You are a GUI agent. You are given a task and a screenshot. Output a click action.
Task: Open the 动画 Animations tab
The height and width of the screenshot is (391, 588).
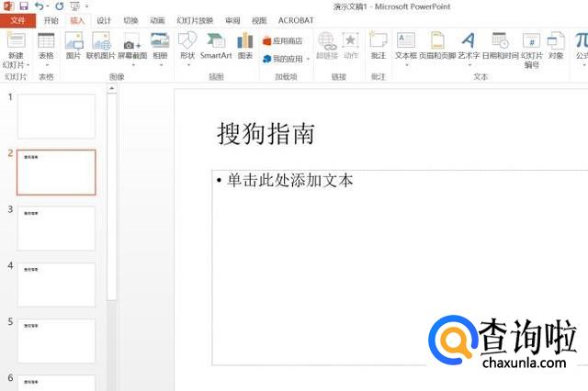click(157, 20)
